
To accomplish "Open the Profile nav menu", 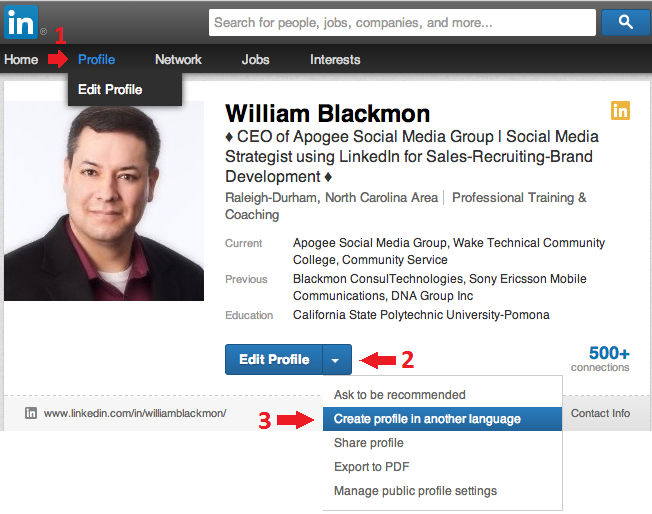I will 96,59.
